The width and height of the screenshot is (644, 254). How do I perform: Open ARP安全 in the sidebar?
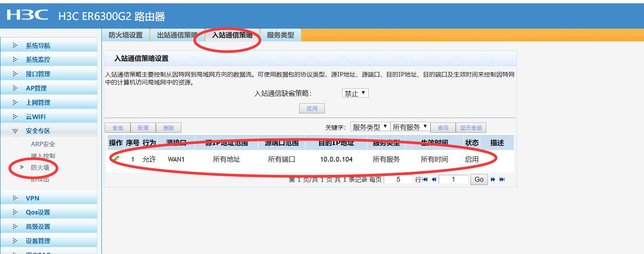[x=43, y=144]
